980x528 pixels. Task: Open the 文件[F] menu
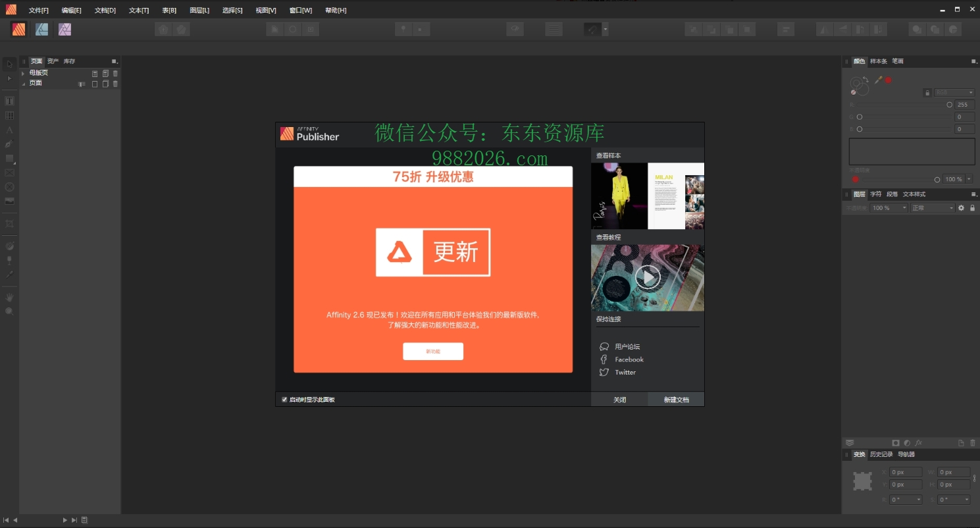[x=39, y=11]
